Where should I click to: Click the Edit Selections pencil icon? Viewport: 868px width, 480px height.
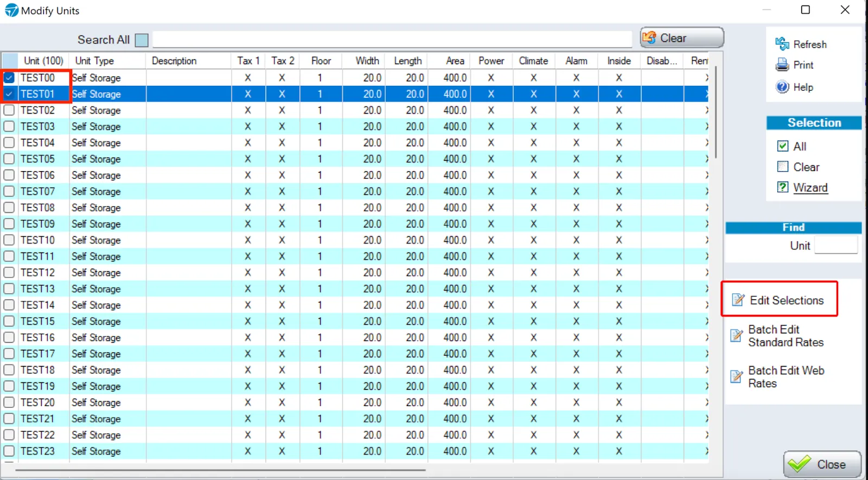738,300
